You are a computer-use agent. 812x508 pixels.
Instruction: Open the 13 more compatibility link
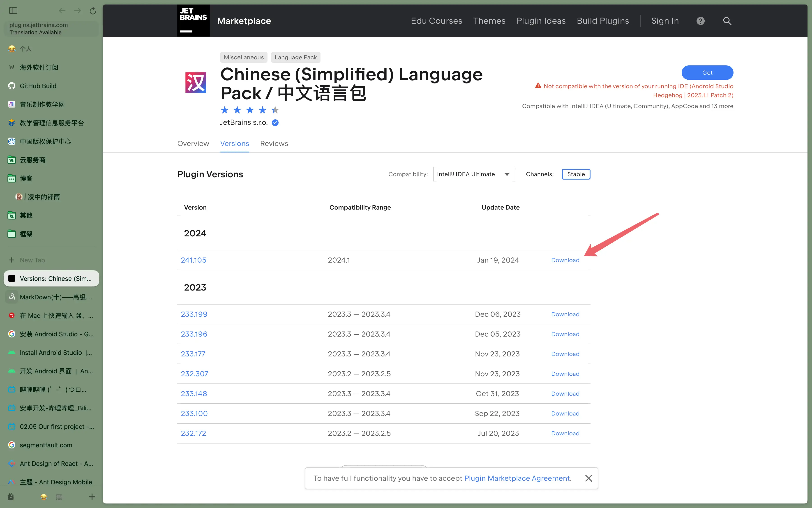(x=722, y=106)
